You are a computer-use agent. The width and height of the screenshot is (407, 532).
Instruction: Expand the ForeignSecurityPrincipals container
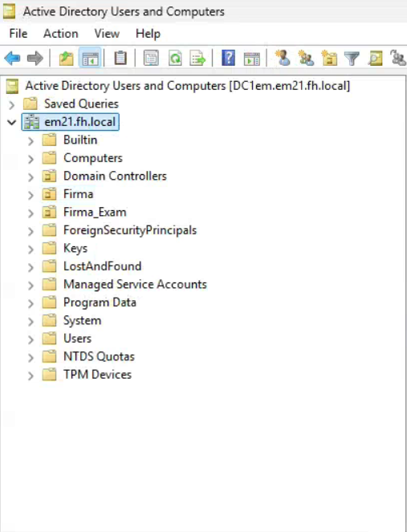tap(31, 231)
